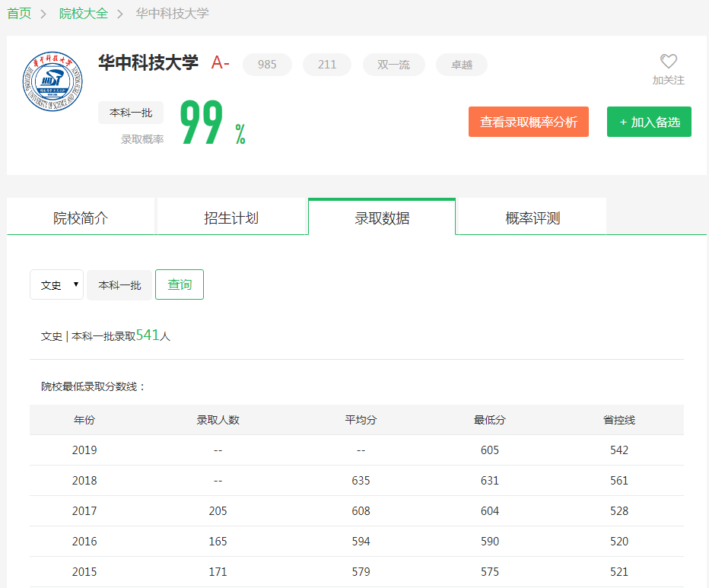Click 华中科技大学 school title heading
Image resolution: width=709 pixels, height=588 pixels.
[148, 62]
